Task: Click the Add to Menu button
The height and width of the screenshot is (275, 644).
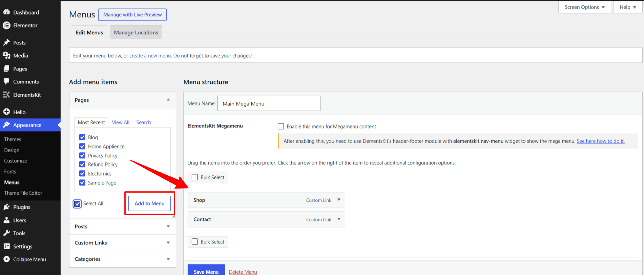Action: point(149,203)
